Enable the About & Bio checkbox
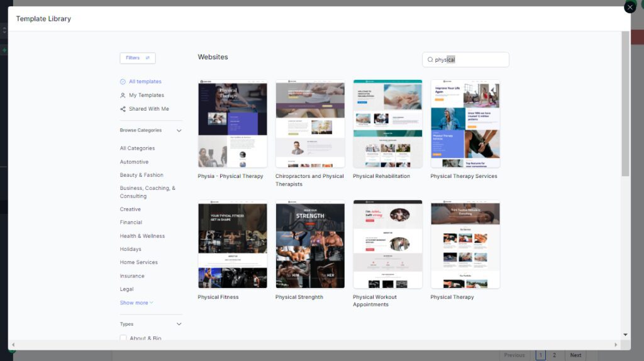Image resolution: width=644 pixels, height=361 pixels. [x=123, y=338]
